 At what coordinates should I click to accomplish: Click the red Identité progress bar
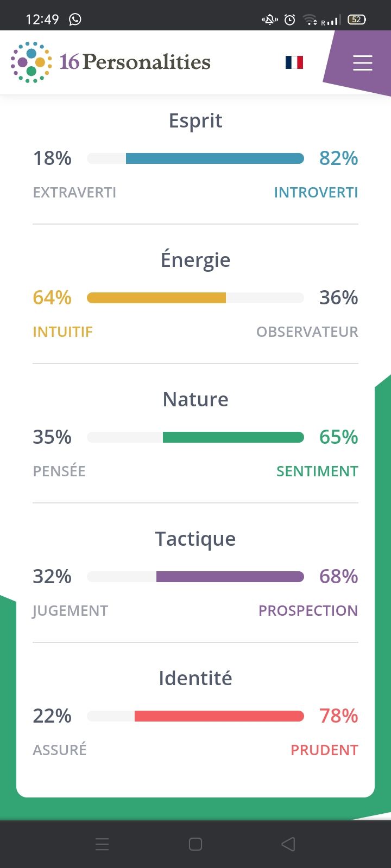195,716
